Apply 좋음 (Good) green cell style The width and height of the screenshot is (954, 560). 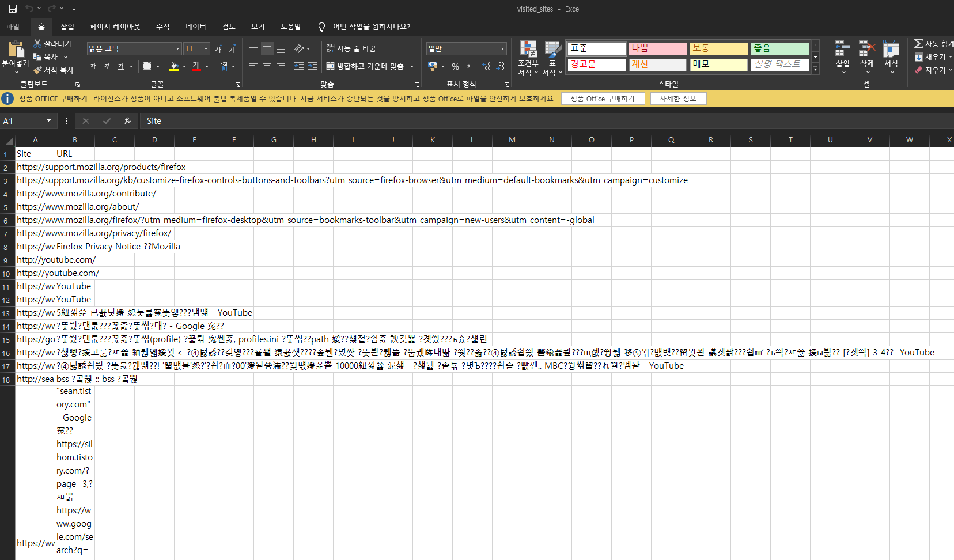coord(779,48)
